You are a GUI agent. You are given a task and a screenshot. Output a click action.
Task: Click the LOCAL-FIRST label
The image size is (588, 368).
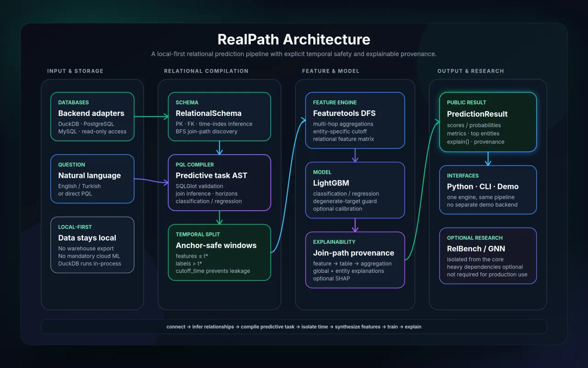tap(75, 227)
